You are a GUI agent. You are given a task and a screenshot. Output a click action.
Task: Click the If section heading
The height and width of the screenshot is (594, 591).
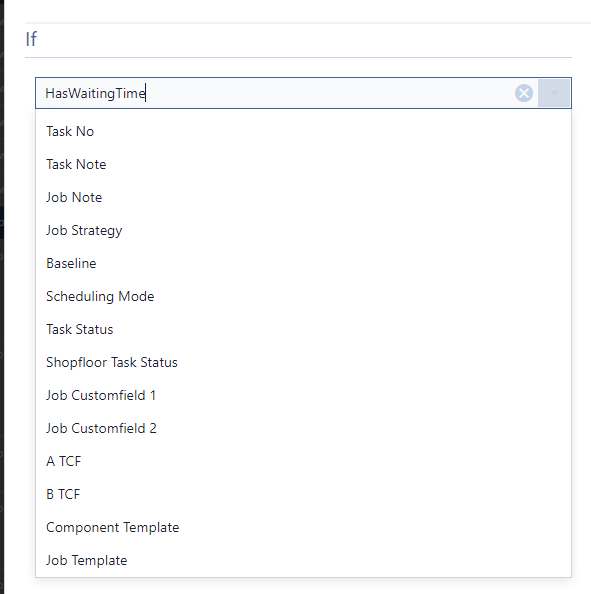tap(31, 39)
